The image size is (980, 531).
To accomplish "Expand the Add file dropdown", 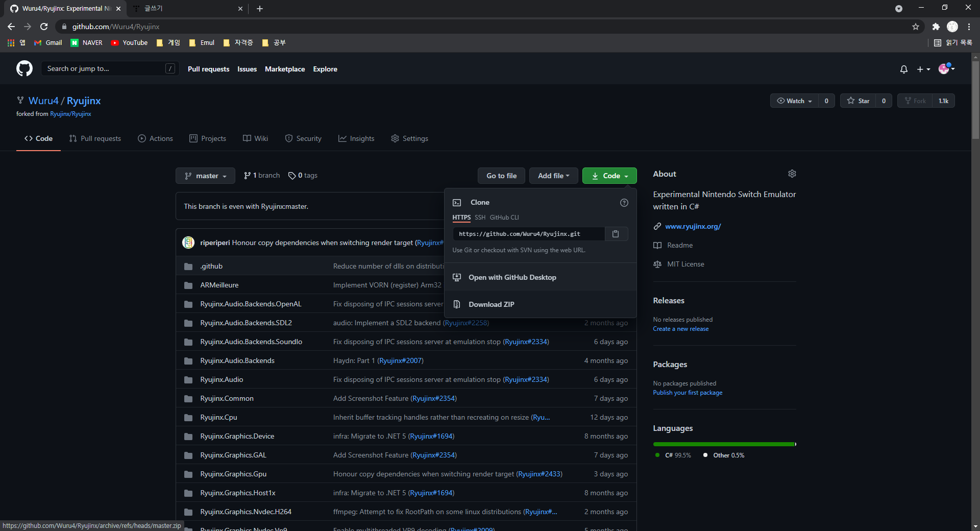I will tap(553, 176).
